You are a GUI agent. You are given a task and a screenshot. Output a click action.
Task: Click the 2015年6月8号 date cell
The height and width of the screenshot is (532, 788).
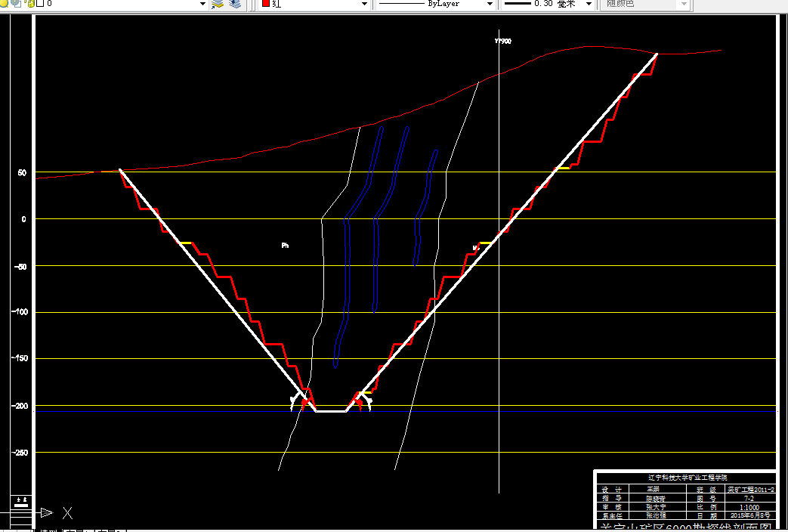(749, 515)
